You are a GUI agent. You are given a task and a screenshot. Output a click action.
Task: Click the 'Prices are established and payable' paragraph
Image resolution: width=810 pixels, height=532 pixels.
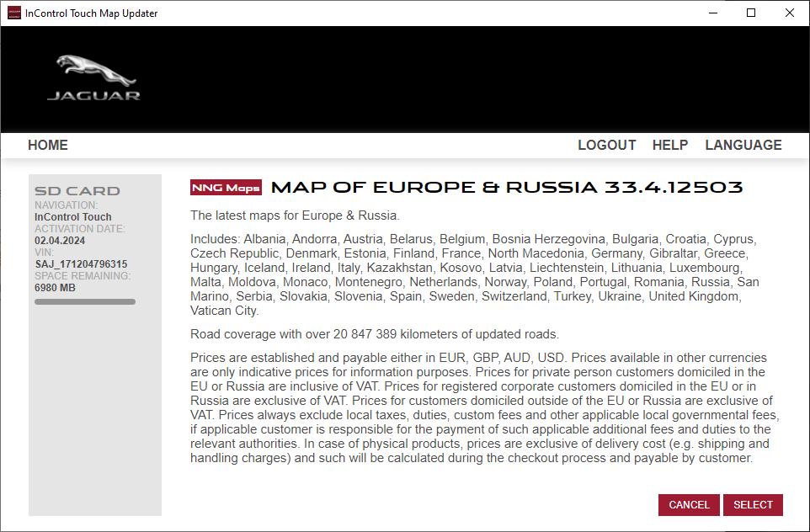(484, 408)
